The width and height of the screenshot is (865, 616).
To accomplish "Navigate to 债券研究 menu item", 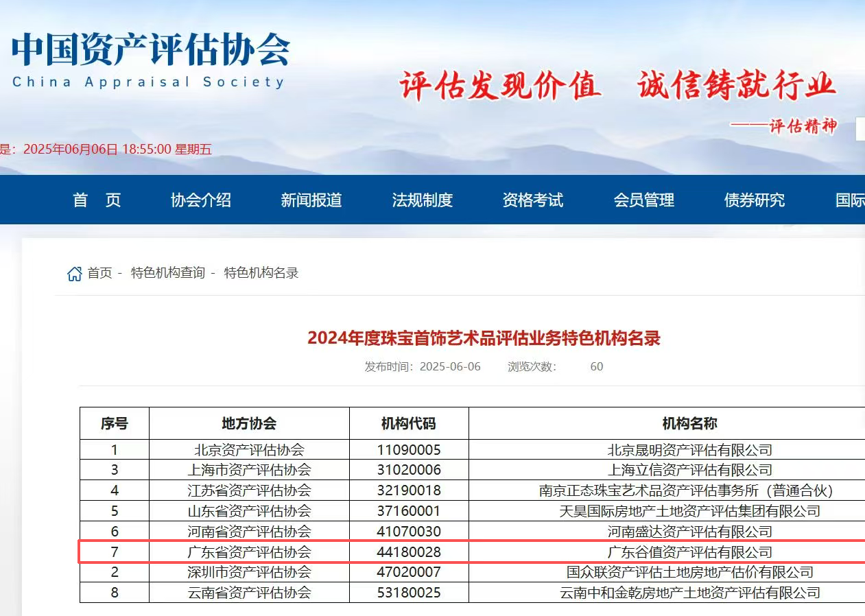I will 755,200.
